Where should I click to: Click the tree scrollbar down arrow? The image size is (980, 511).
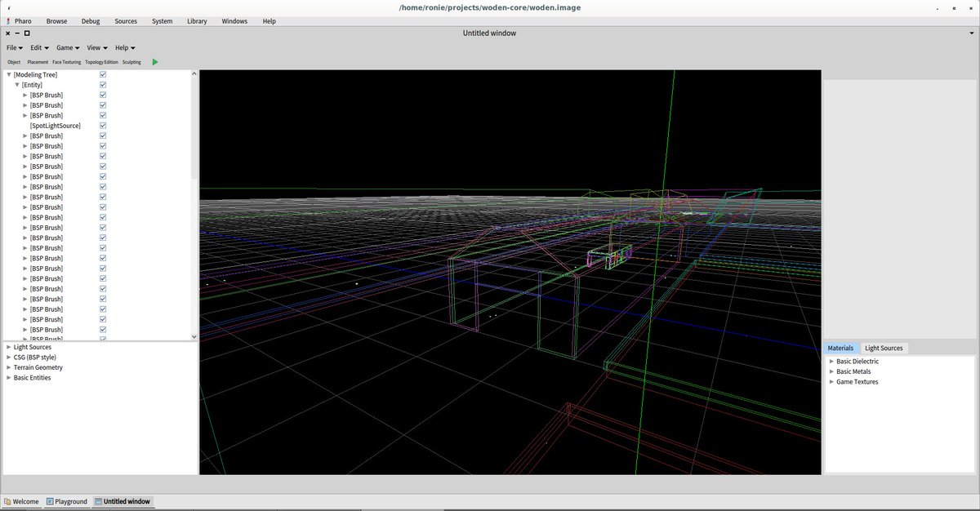tap(194, 336)
